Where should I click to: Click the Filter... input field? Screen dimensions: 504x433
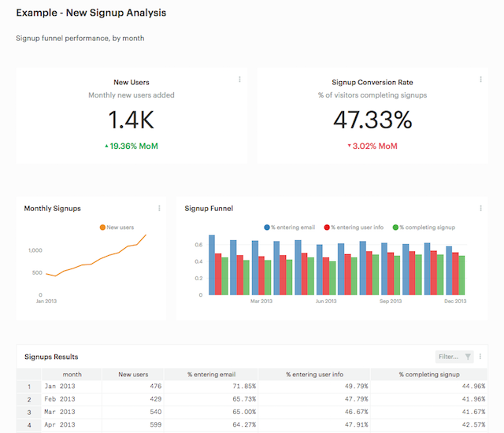point(454,357)
